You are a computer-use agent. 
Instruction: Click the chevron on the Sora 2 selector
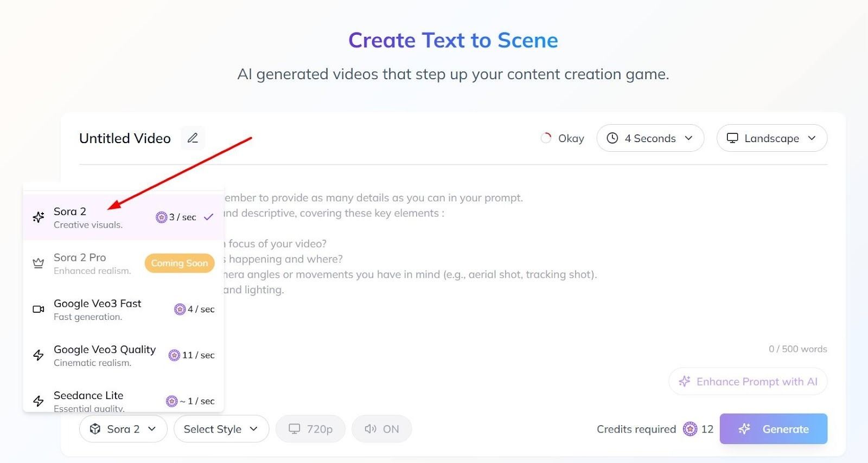tap(152, 429)
